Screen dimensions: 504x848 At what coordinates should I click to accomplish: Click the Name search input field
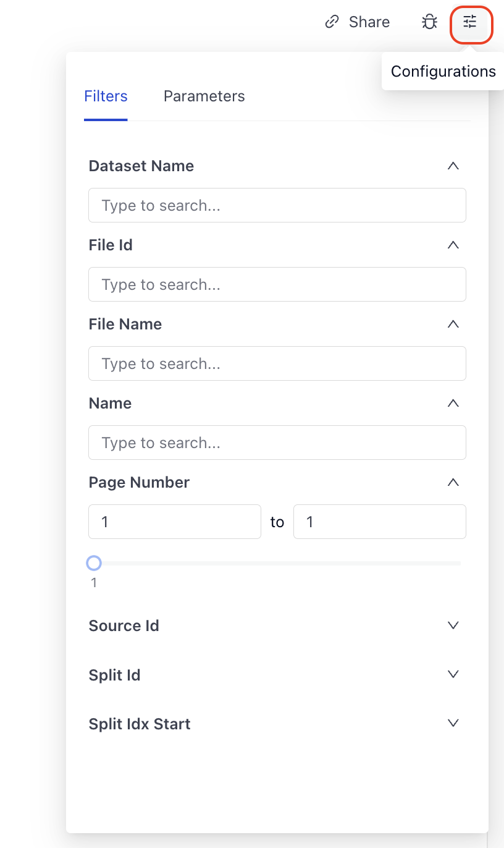tap(277, 443)
